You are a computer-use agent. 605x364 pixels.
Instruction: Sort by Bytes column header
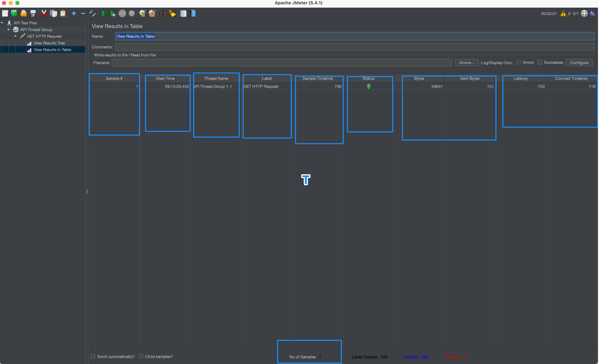pos(419,78)
